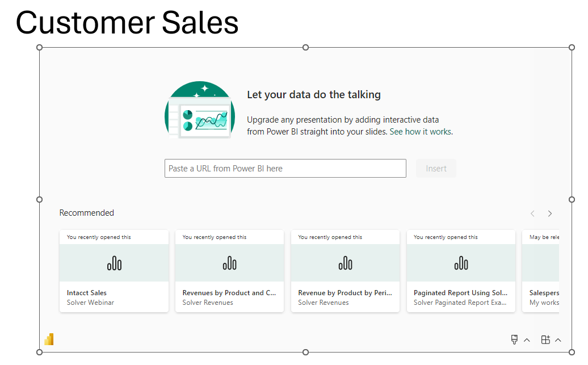The height and width of the screenshot is (365, 588).
Task: Click the Paste a URL from Power BI field
Action: (x=285, y=169)
